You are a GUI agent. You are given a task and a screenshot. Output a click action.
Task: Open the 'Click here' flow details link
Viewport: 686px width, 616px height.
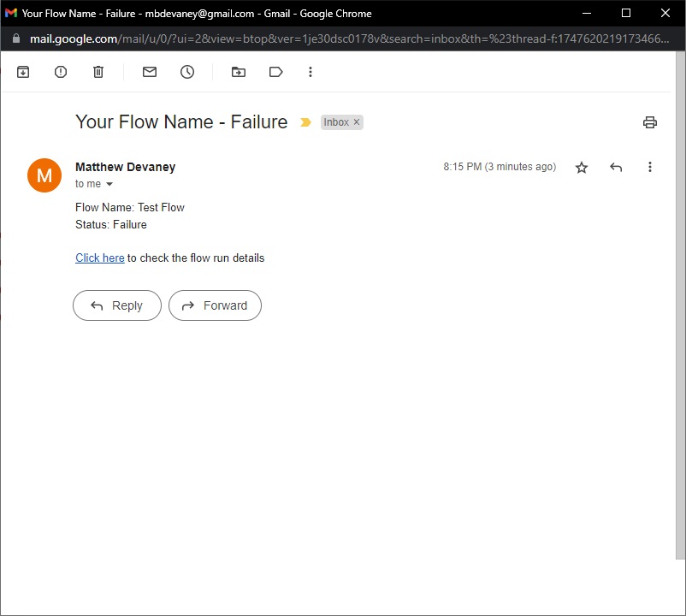click(x=99, y=258)
